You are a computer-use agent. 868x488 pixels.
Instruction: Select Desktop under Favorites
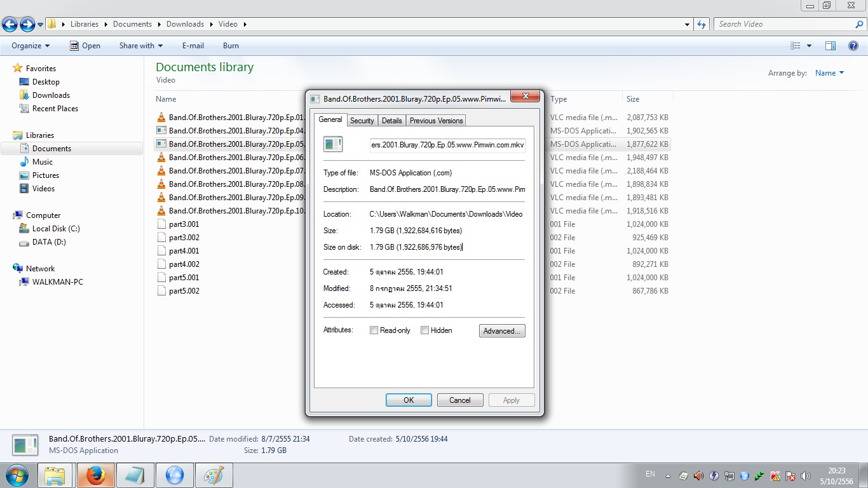click(x=46, y=82)
